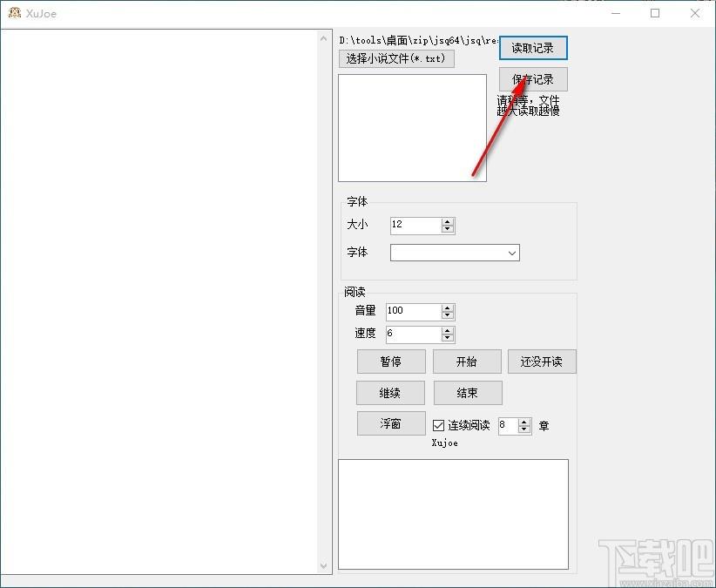Resume reading with the 继续 button
The width and height of the screenshot is (716, 588).
point(390,393)
